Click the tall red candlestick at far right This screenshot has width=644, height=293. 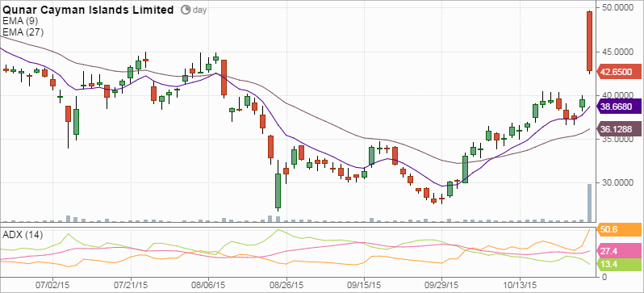coord(589,41)
